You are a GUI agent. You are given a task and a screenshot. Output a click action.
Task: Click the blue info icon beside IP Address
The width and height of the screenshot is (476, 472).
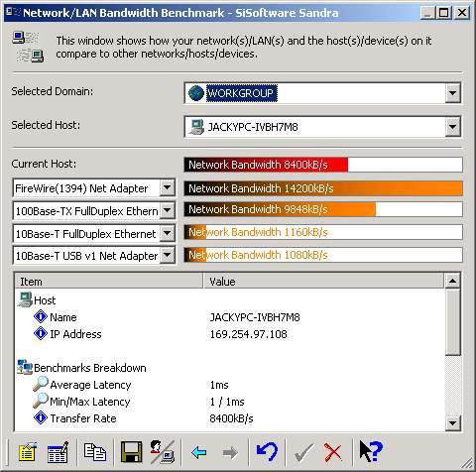(x=41, y=333)
